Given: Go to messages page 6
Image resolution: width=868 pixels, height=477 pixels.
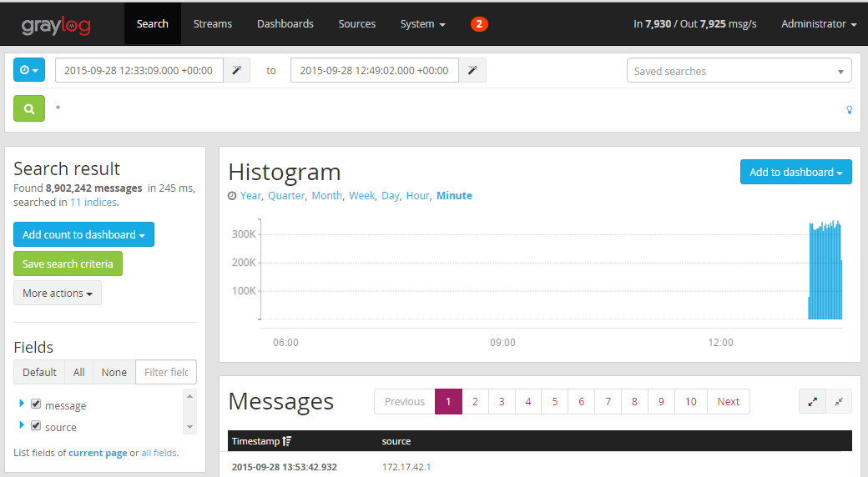Looking at the screenshot, I should point(581,402).
